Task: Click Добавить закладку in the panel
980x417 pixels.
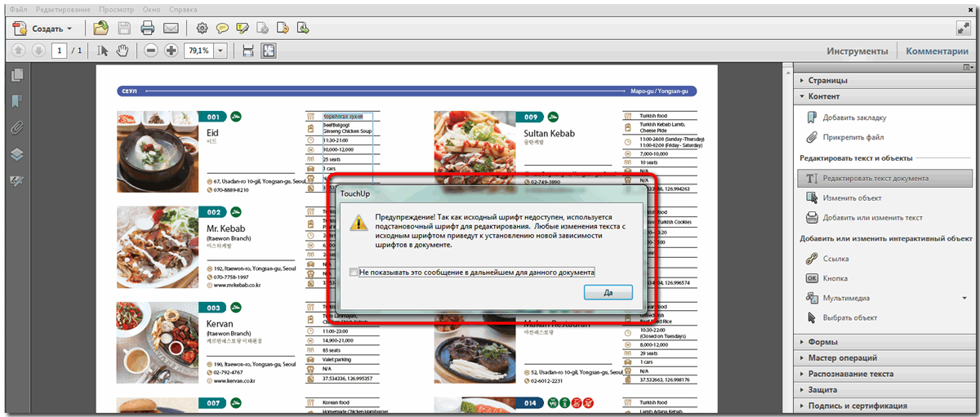Action: (x=853, y=118)
